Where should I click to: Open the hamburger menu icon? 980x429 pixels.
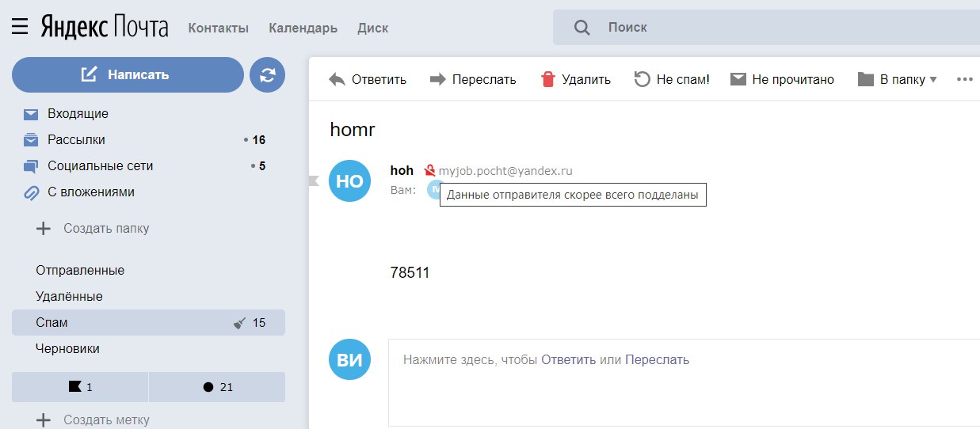click(x=20, y=27)
